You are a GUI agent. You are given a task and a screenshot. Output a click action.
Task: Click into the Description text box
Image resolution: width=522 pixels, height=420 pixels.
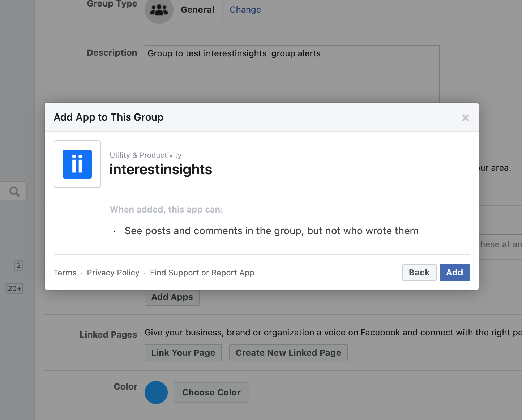pos(292,76)
